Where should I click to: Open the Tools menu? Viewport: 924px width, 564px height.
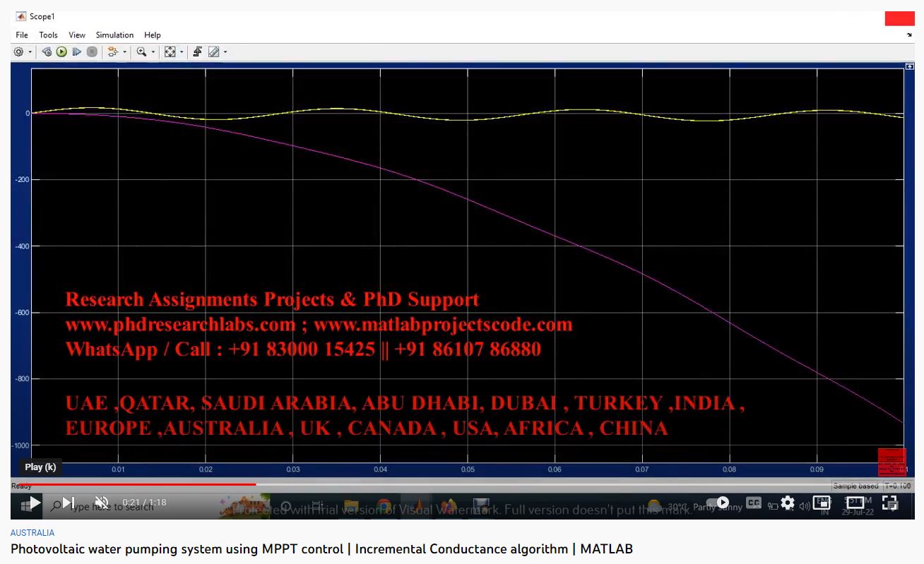pos(48,35)
